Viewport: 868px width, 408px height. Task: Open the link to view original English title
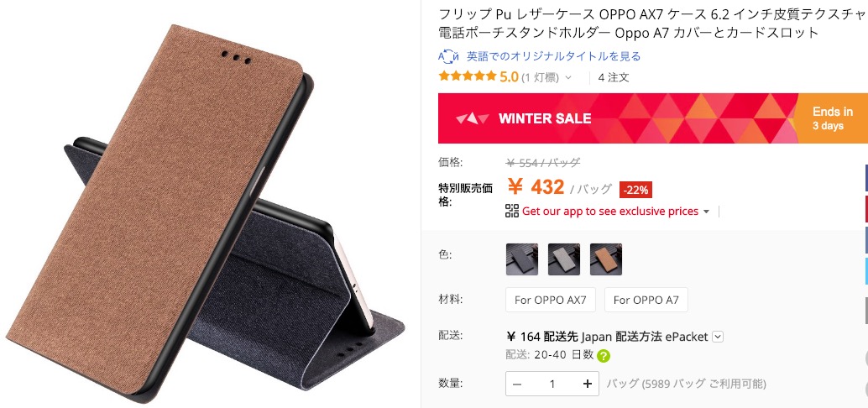(553, 56)
